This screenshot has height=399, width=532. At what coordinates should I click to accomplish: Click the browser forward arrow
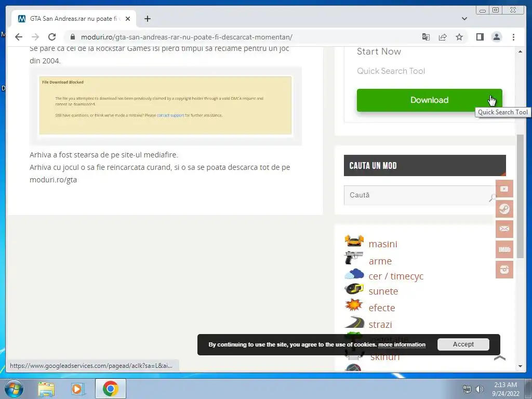point(35,37)
